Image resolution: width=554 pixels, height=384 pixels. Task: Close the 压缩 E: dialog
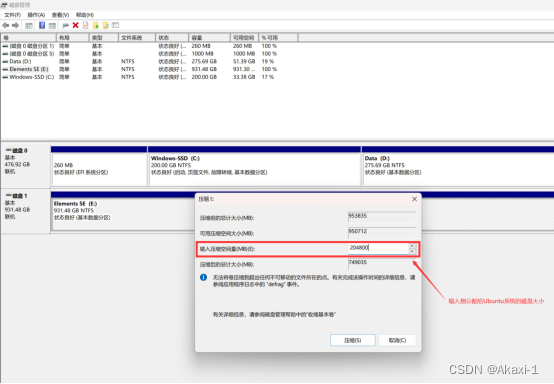(x=414, y=199)
